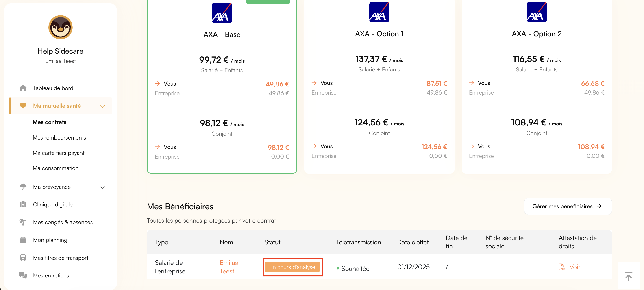
Task: Select Ma consommation in sidebar
Action: 56,168
